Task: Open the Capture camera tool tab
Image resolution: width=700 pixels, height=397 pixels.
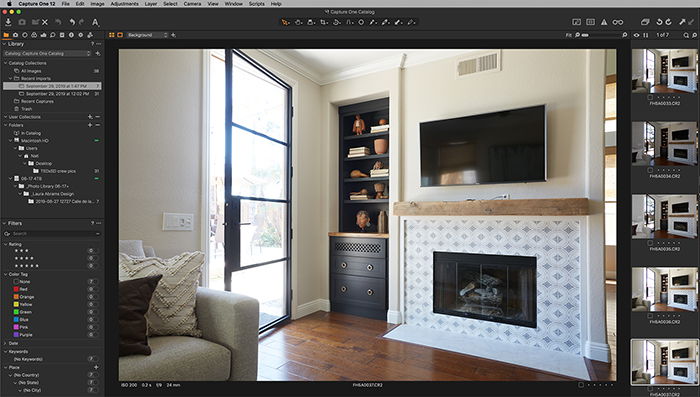Action: point(15,35)
